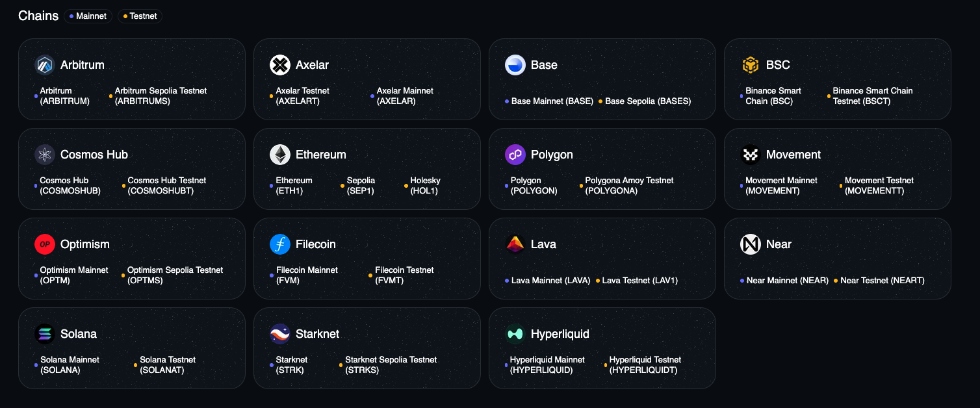Click the Axelar X logo icon
The width and height of the screenshot is (980, 408).
tap(280, 65)
